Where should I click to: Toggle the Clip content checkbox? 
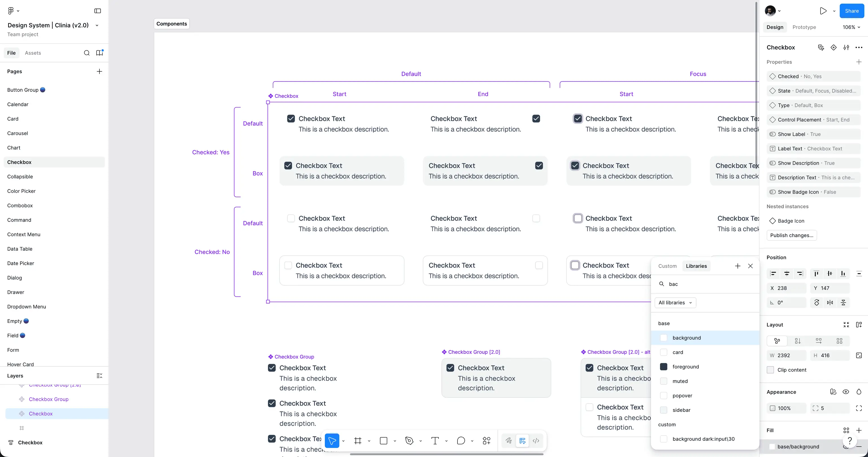pos(770,370)
